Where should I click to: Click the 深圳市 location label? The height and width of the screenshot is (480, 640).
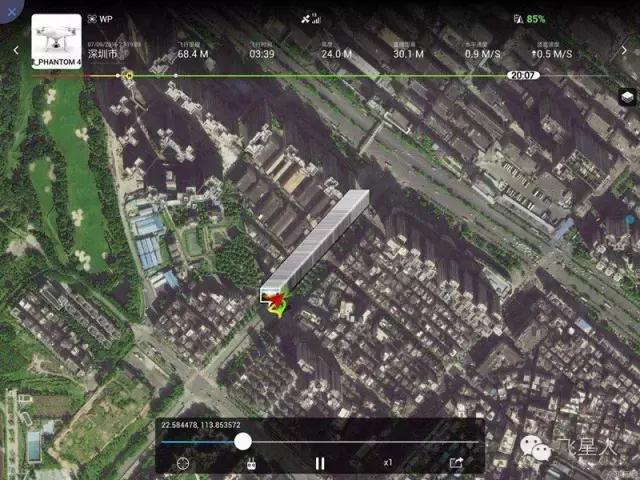102,54
